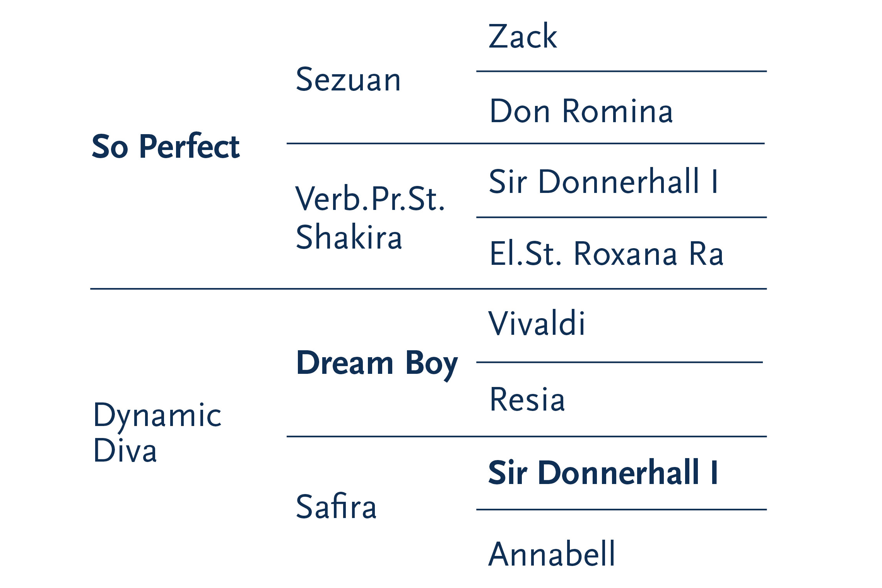
Task: Click the bold So Perfect name
Action: [x=166, y=147]
